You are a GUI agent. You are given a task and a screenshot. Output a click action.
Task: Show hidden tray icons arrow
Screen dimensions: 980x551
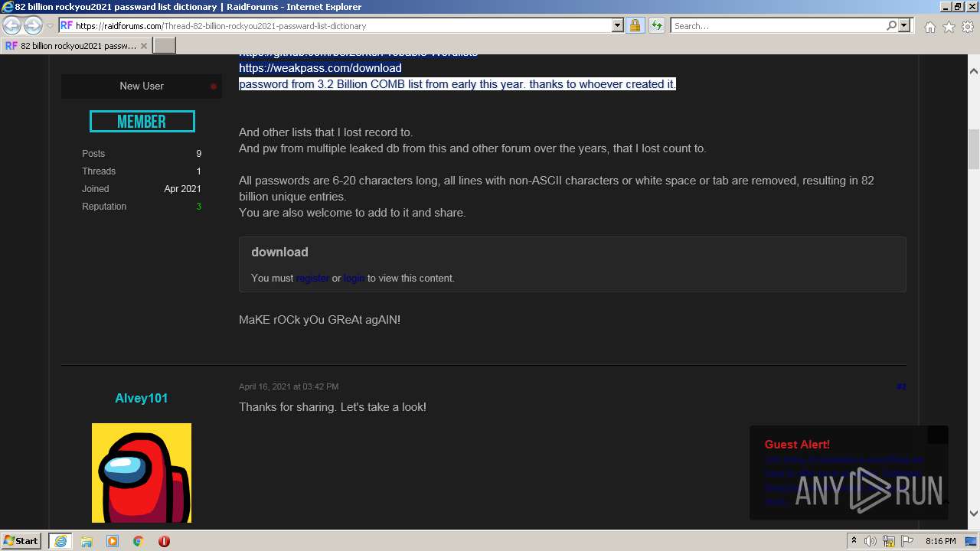854,541
